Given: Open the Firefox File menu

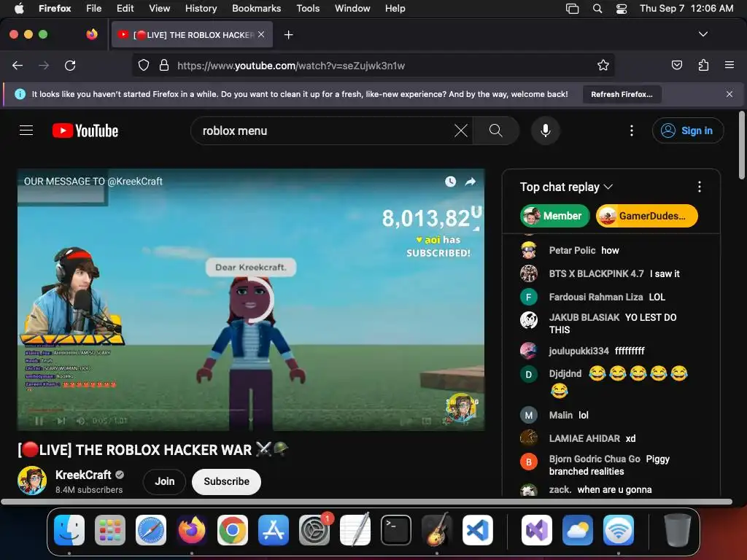Looking at the screenshot, I should point(93,8).
